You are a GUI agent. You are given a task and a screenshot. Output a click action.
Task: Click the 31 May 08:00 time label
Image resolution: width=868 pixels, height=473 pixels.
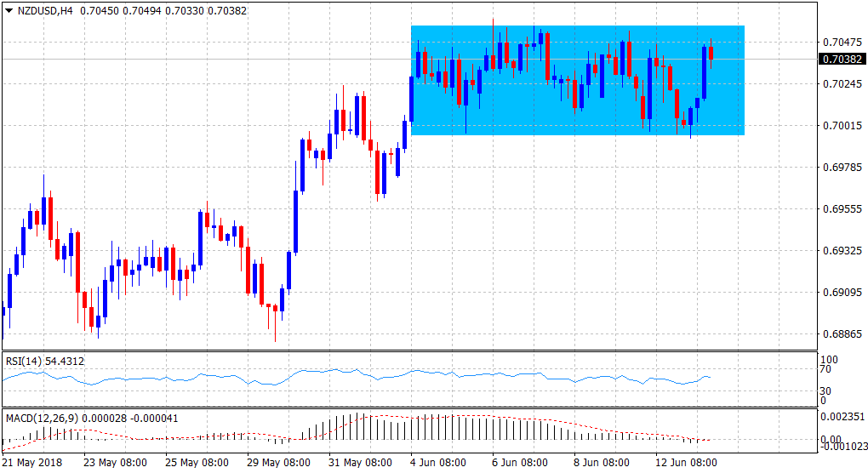point(360,463)
